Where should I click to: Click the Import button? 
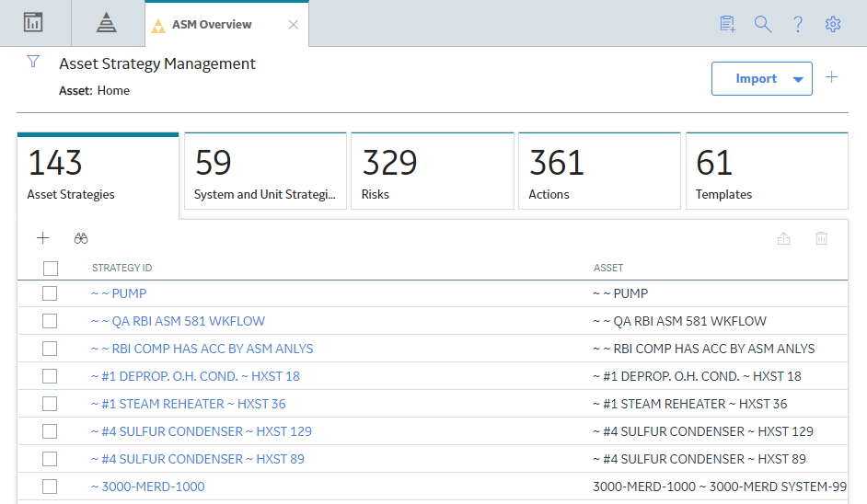coord(756,78)
